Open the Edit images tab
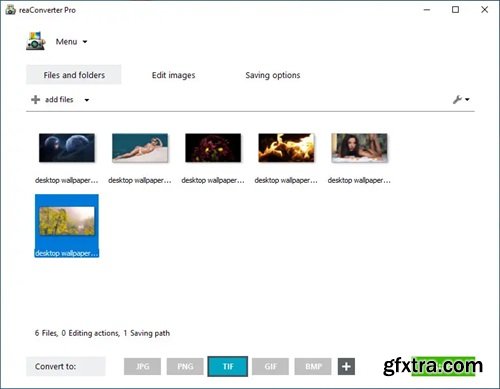500x389 pixels. click(173, 75)
